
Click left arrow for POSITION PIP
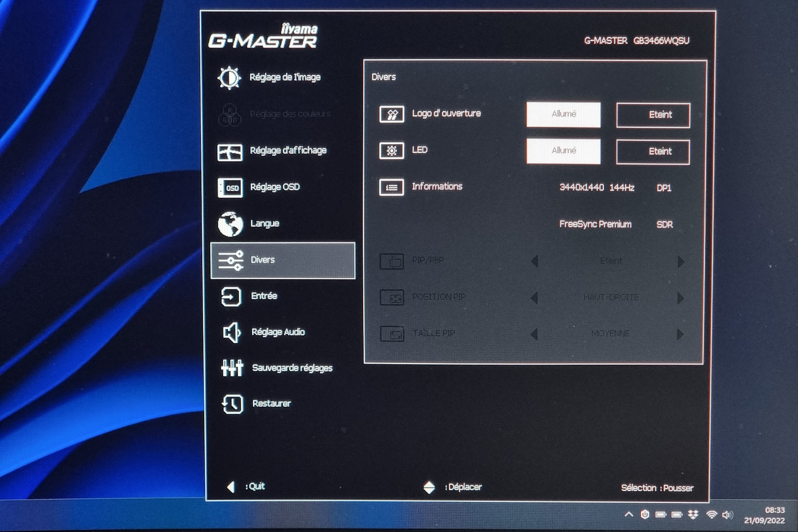(535, 298)
